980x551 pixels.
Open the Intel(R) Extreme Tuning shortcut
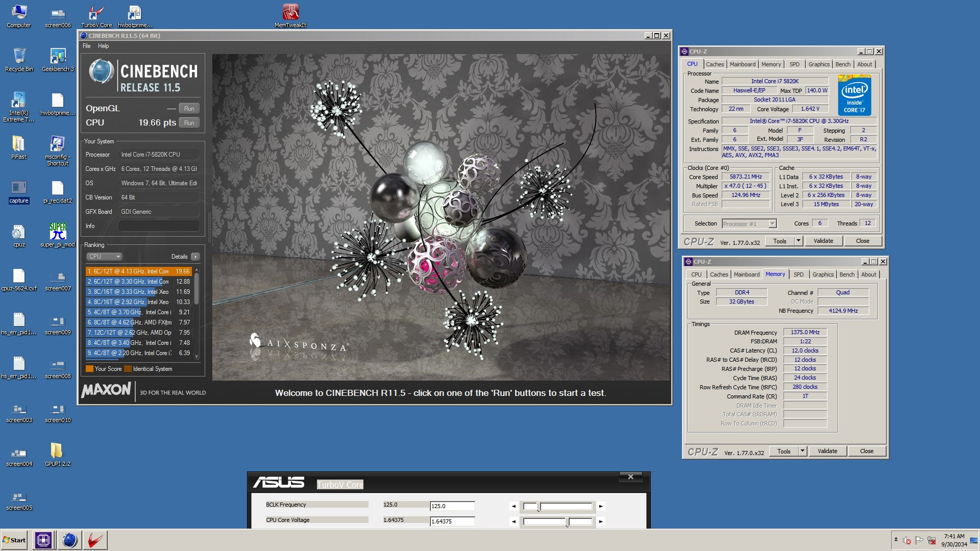[x=19, y=107]
